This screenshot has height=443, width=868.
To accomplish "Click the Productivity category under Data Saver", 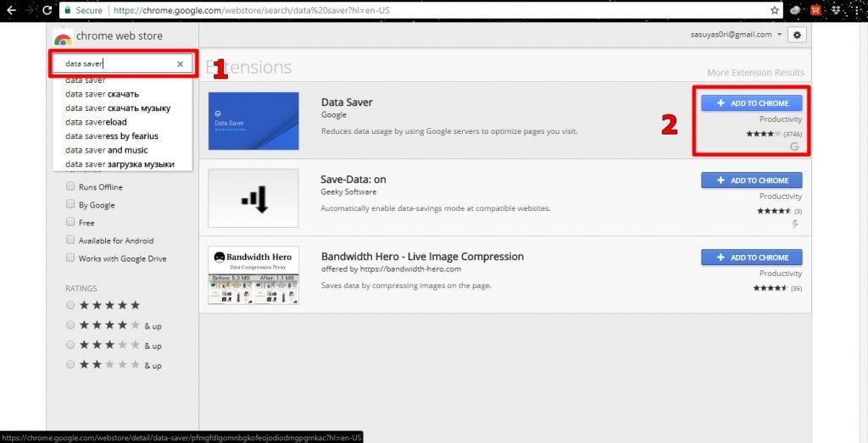I will [x=781, y=119].
